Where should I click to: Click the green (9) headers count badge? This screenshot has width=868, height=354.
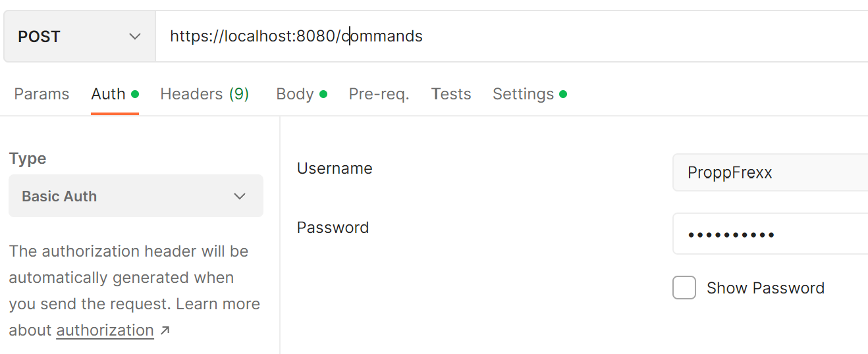[239, 94]
